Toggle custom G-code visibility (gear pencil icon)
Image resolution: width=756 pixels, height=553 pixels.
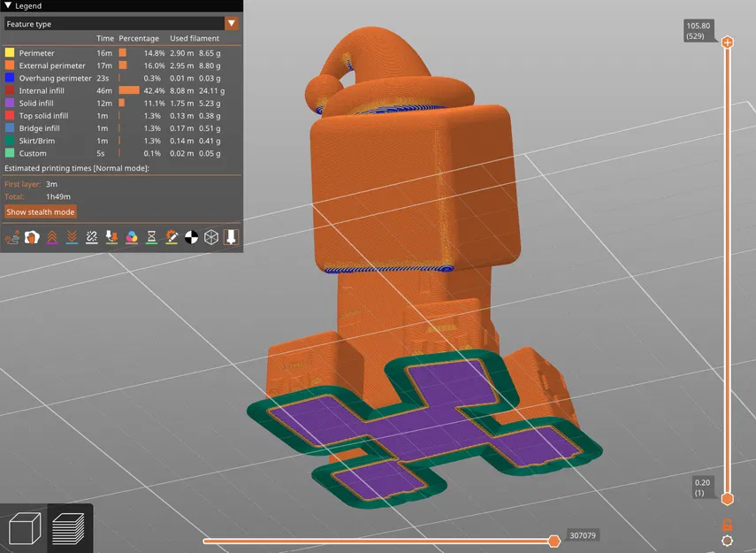point(172,237)
